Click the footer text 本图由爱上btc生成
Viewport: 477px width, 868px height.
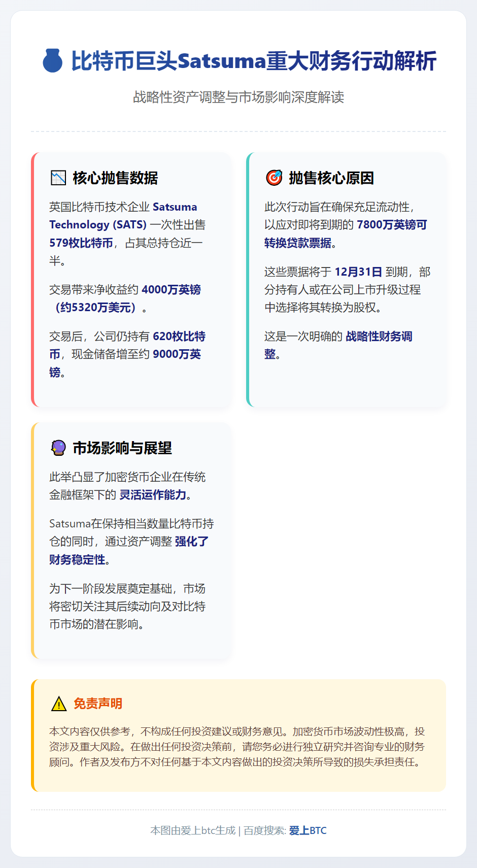(193, 830)
